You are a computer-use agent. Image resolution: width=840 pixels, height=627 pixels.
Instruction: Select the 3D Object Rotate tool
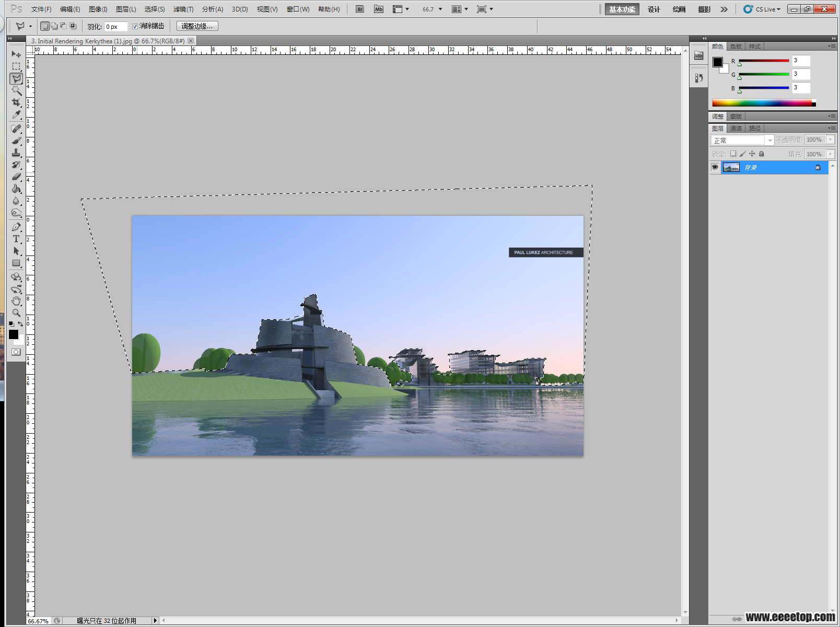tap(16, 277)
